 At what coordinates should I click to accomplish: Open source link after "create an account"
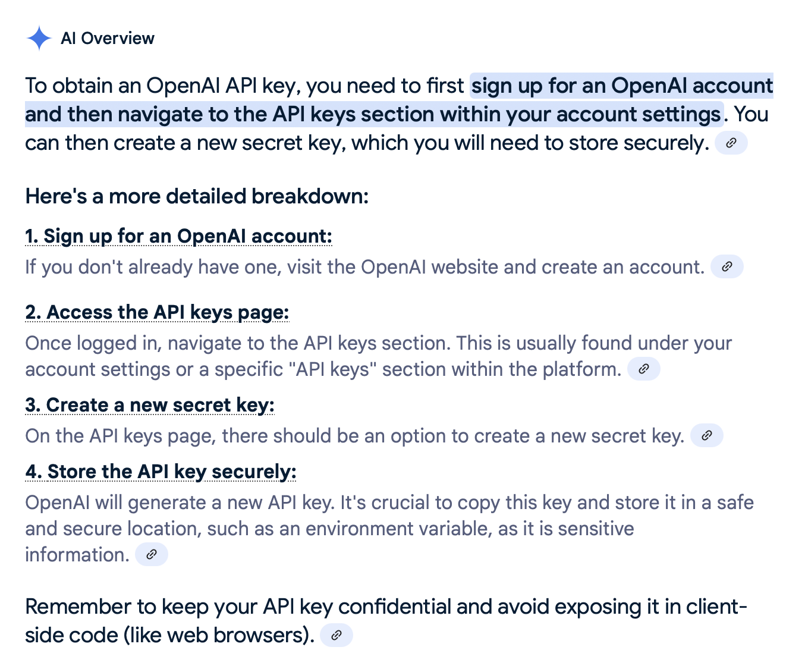727,267
